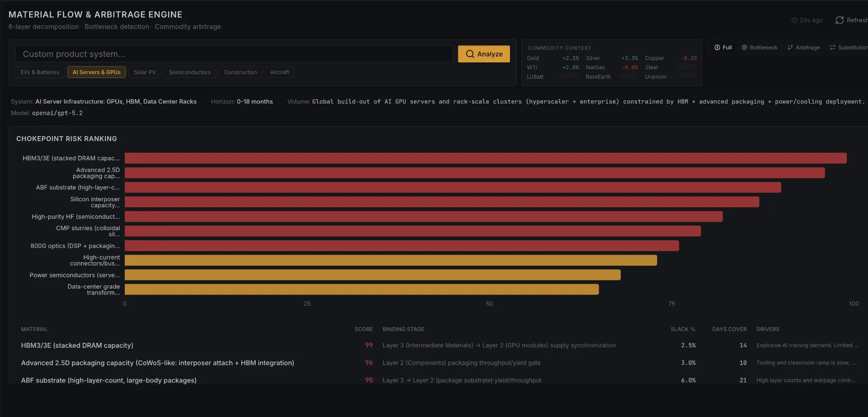Click the BINDING STAGE column header
Viewport: 868px width, 417px height.
point(403,329)
